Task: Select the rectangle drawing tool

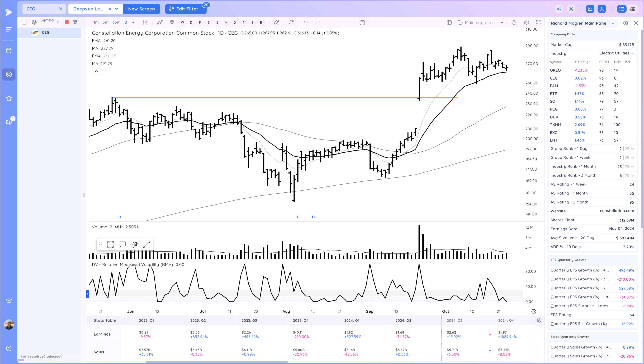Action: 110,244
